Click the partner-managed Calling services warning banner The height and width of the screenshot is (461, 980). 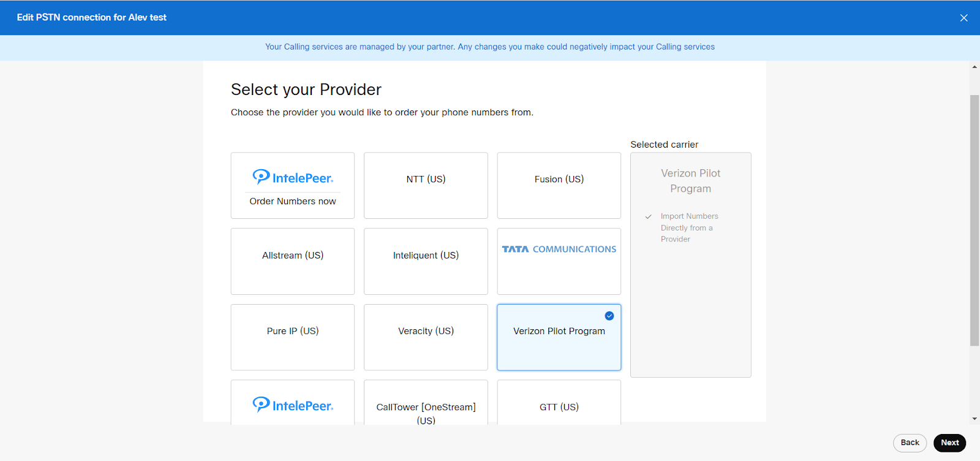pos(490,47)
